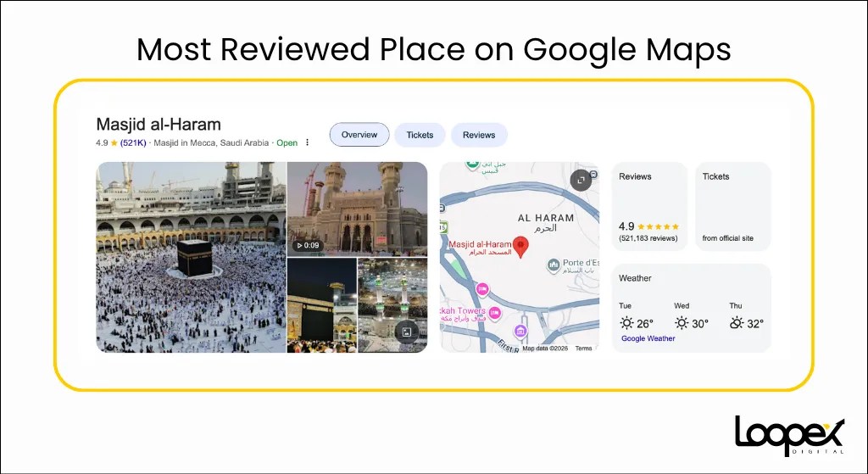Click the red Masjid al-Haram map pin
868x474 pixels.
(x=520, y=247)
